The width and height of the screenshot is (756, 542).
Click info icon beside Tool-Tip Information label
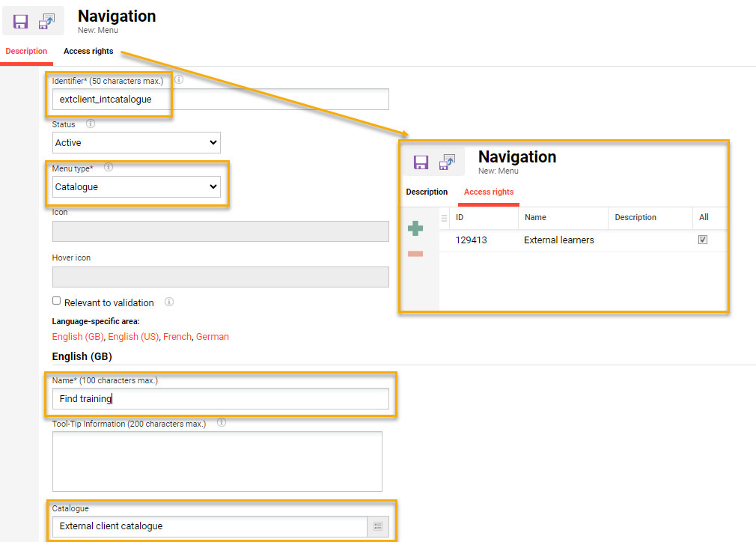[x=222, y=423]
